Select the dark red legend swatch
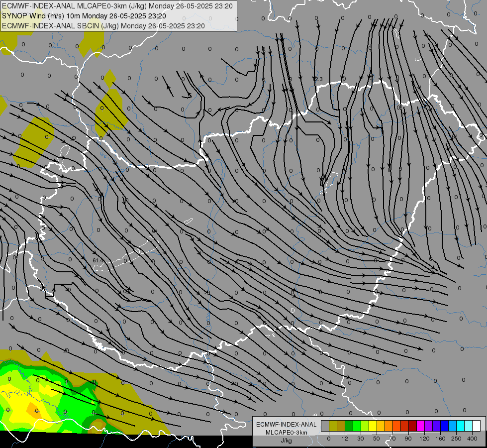The image size is (487, 448). [x=413, y=426]
